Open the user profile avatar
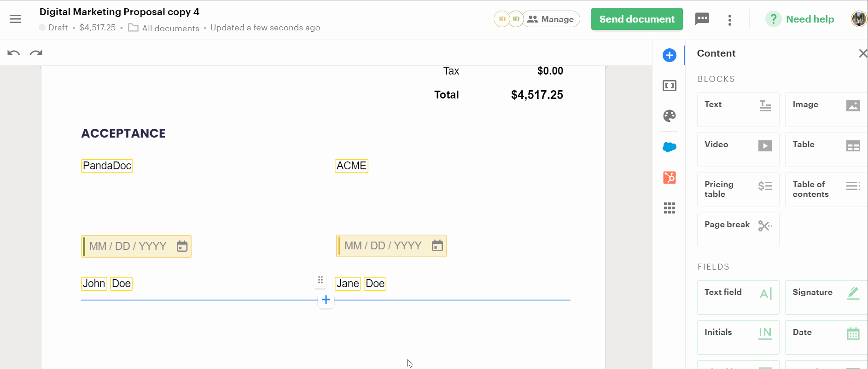The width and height of the screenshot is (868, 369). pyautogui.click(x=859, y=19)
